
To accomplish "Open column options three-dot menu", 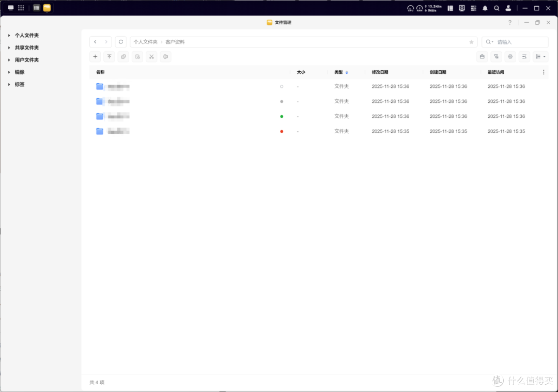I will tap(544, 72).
